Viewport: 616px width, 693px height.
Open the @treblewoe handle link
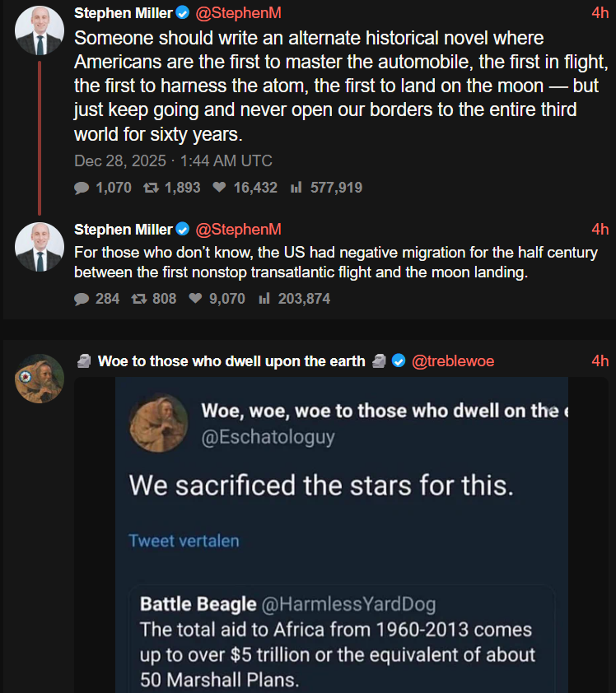(x=453, y=361)
